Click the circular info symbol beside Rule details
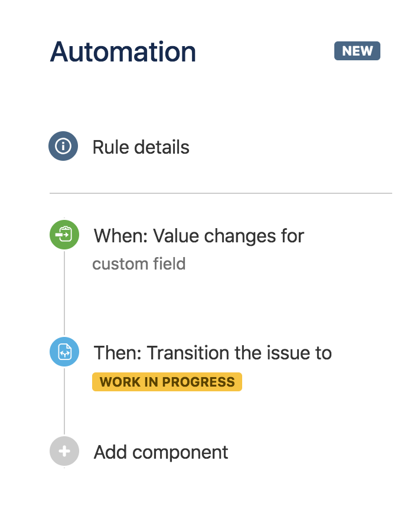Image resolution: width=404 pixels, height=532 pixels. click(64, 147)
